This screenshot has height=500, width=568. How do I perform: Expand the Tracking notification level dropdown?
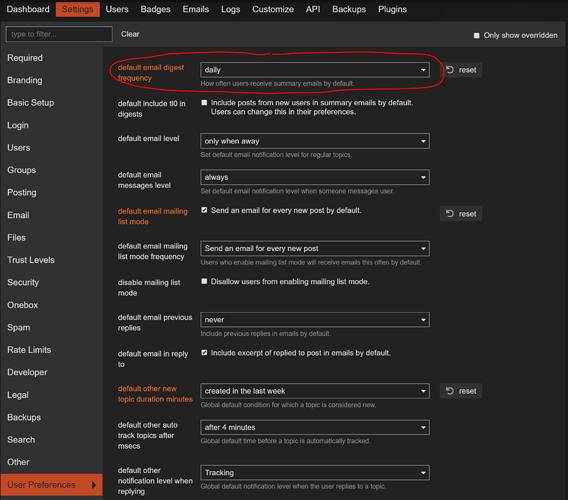click(x=315, y=472)
